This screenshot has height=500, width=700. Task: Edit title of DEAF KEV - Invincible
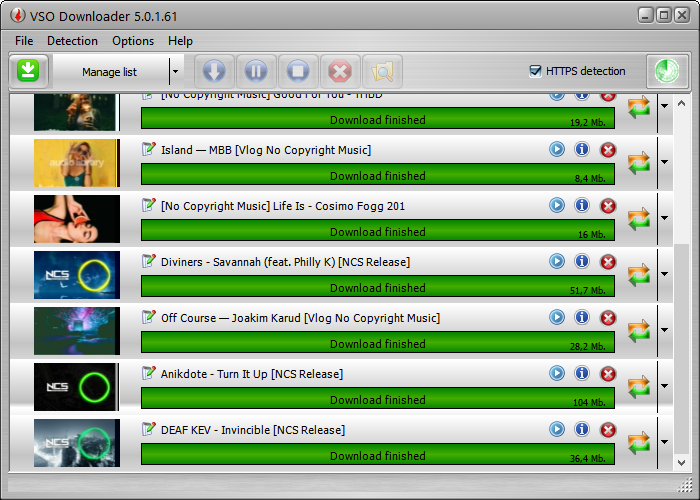(149, 429)
